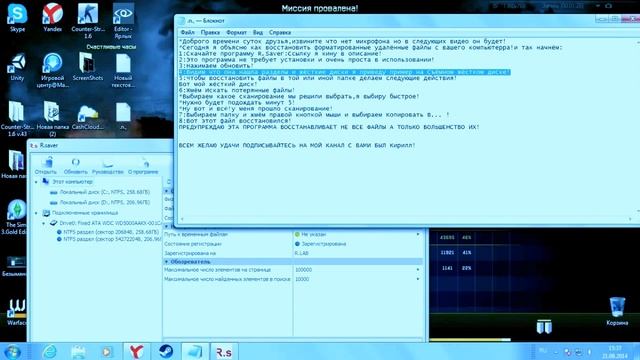Image resolution: width=640 pixels, height=360 pixels.
Task: Switch to Notepad via its taskbar button
Action: [x=194, y=351]
